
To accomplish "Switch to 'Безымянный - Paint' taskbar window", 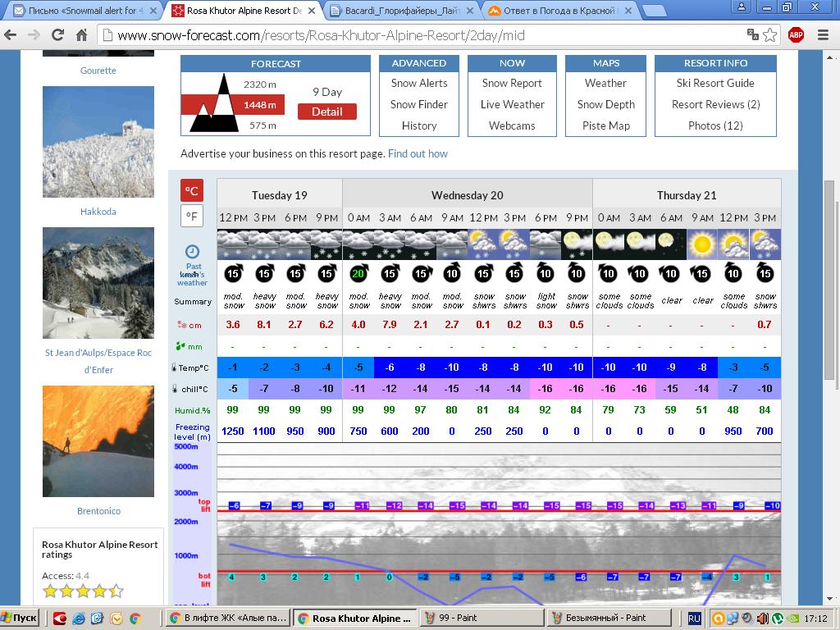I will [x=609, y=619].
